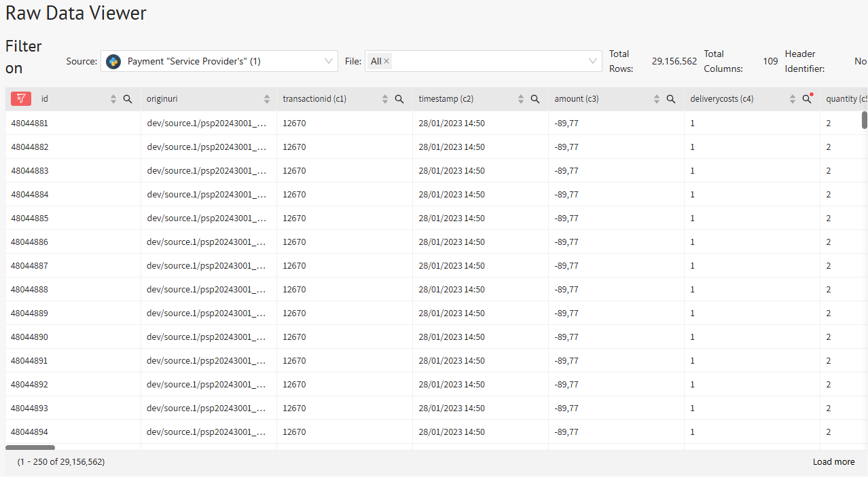The height and width of the screenshot is (477, 868).
Task: Open search for timestamp (c2) column
Action: pos(535,99)
